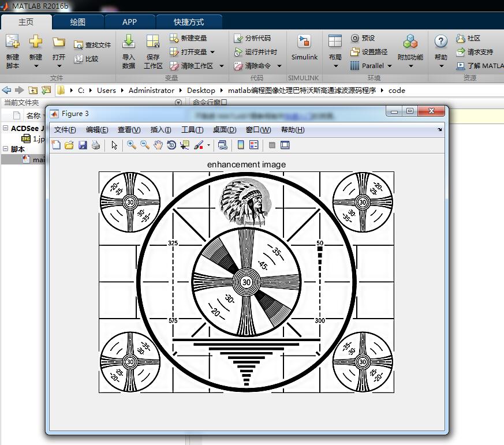Switch to the APP tab
The height and width of the screenshot is (445, 504).
pyautogui.click(x=129, y=22)
